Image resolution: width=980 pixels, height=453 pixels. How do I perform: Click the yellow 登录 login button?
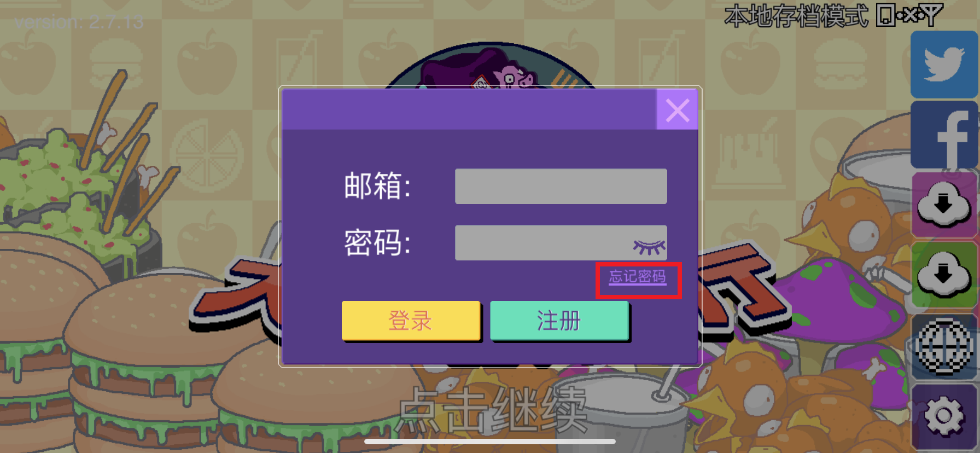pyautogui.click(x=411, y=321)
